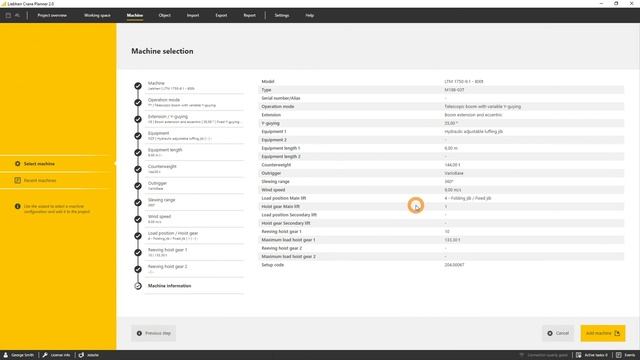Screen dimensions: 640x360
Task: Open the Report menu
Action: [x=249, y=16]
